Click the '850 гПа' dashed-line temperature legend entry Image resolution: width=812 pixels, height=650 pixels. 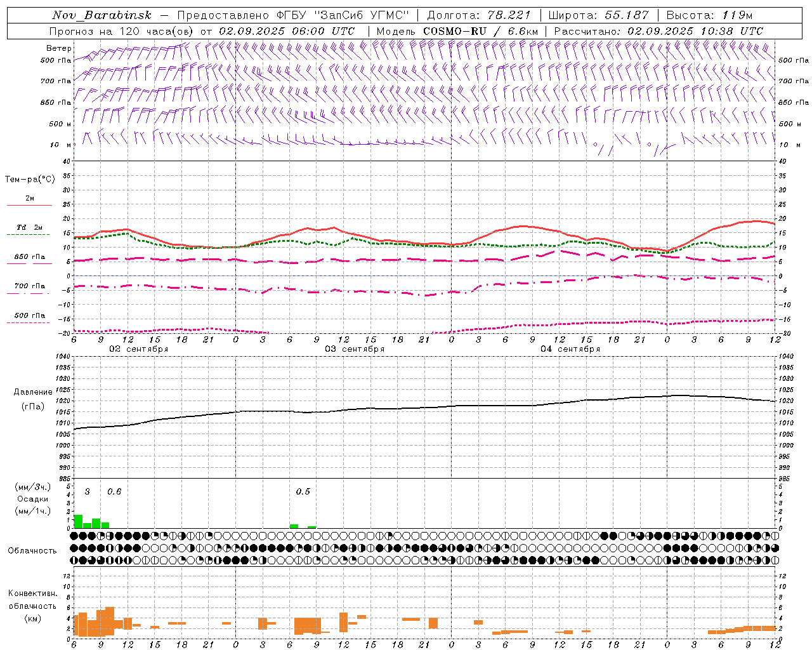[x=30, y=256]
